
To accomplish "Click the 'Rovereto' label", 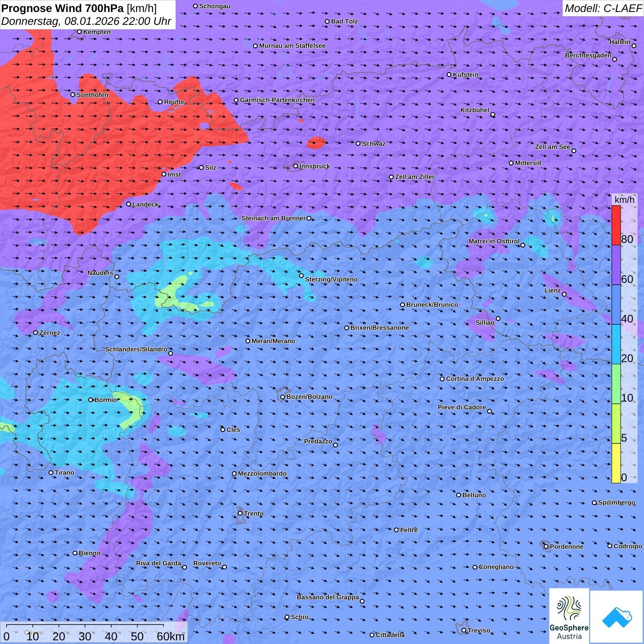I will 207,563.
